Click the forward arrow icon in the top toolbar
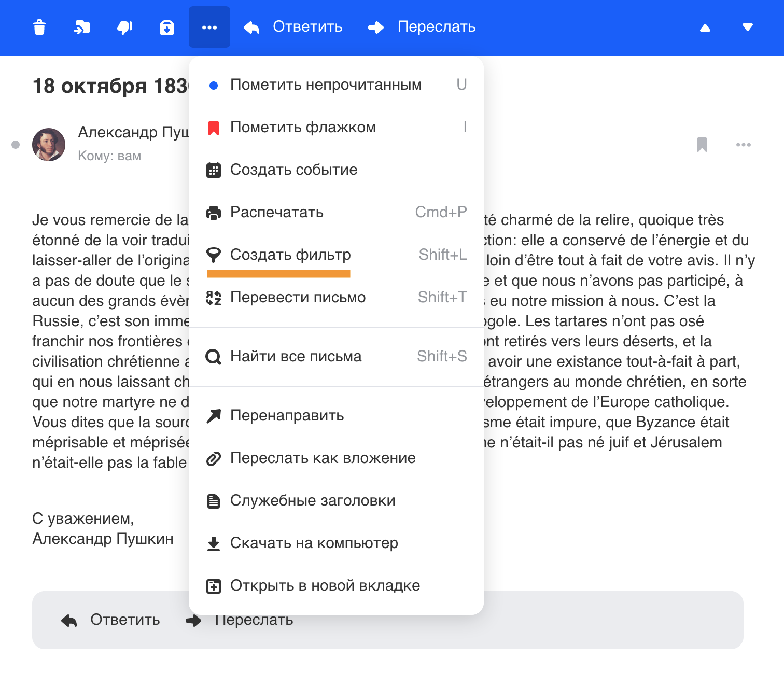The width and height of the screenshot is (784, 673). click(x=376, y=27)
